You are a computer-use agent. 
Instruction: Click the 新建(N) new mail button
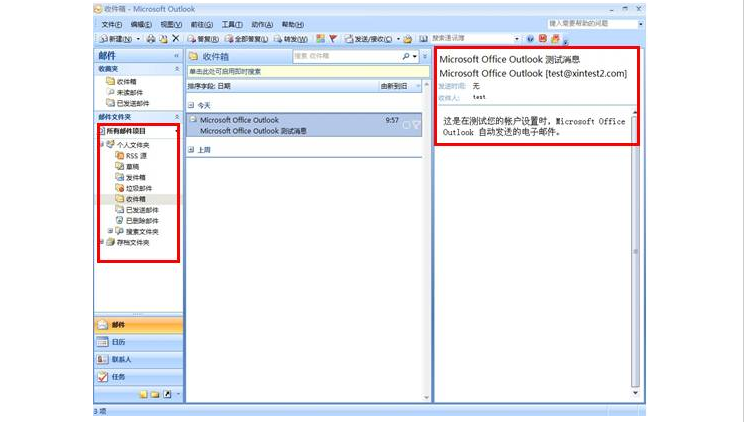[115, 39]
